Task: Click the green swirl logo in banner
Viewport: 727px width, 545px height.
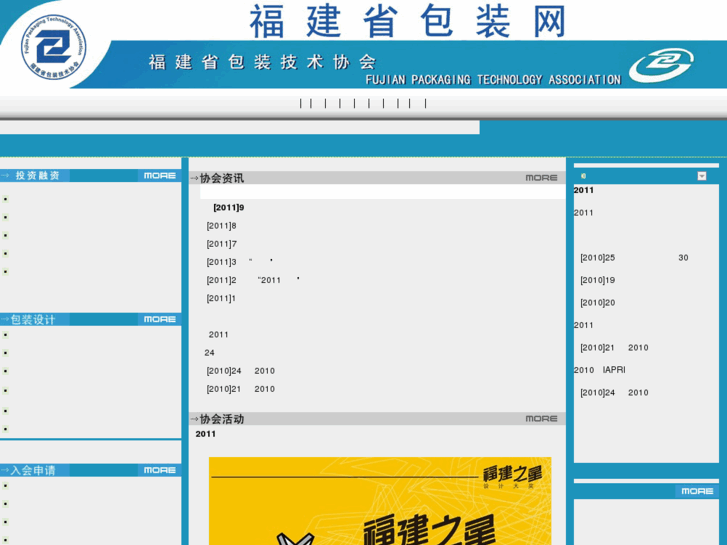Action: [662, 65]
